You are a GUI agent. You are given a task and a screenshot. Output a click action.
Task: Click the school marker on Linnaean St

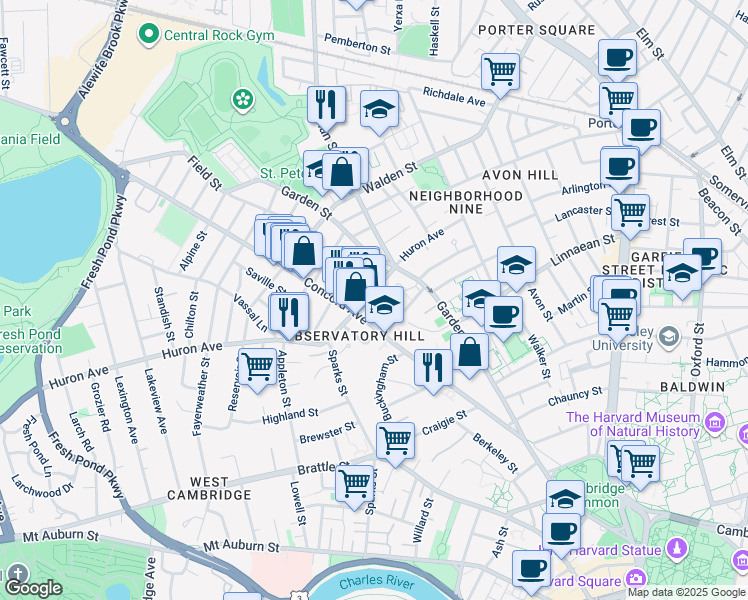tap(516, 266)
